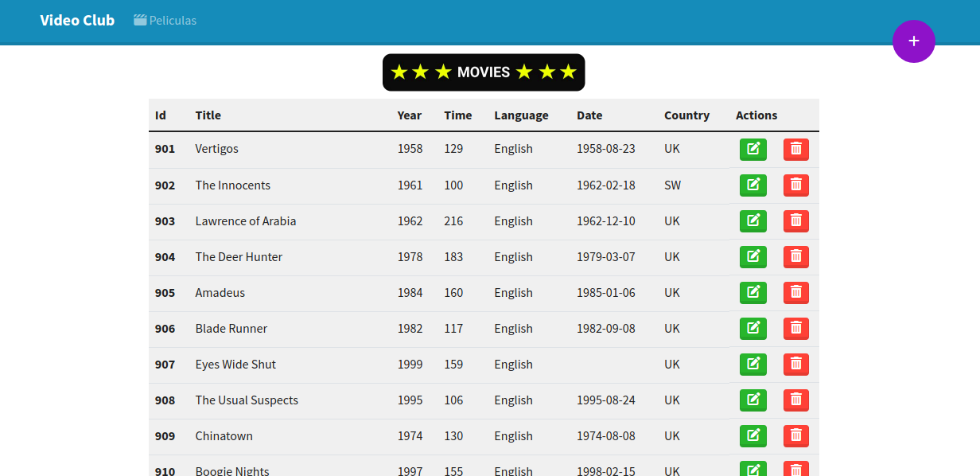This screenshot has width=980, height=476.
Task: Add a new movie with plus button
Action: tap(914, 41)
